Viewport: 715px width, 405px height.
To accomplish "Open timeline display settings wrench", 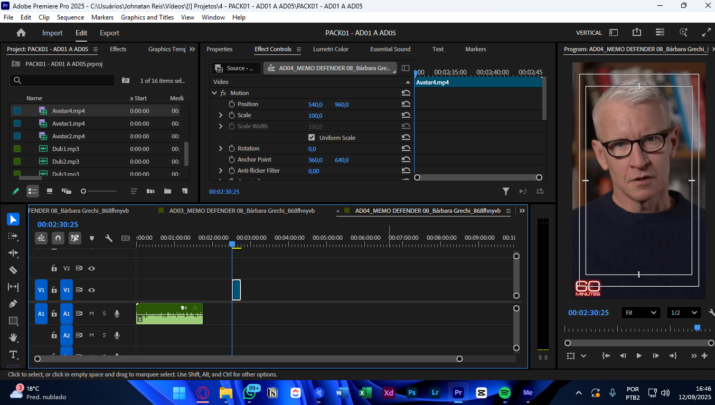I will (108, 238).
